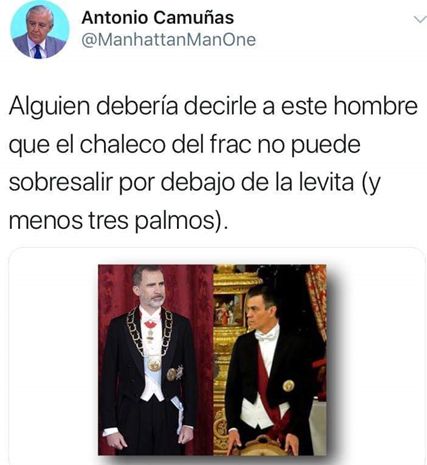Click the closing text "menos tres palmos)."
427x465 pixels.
tap(119, 221)
